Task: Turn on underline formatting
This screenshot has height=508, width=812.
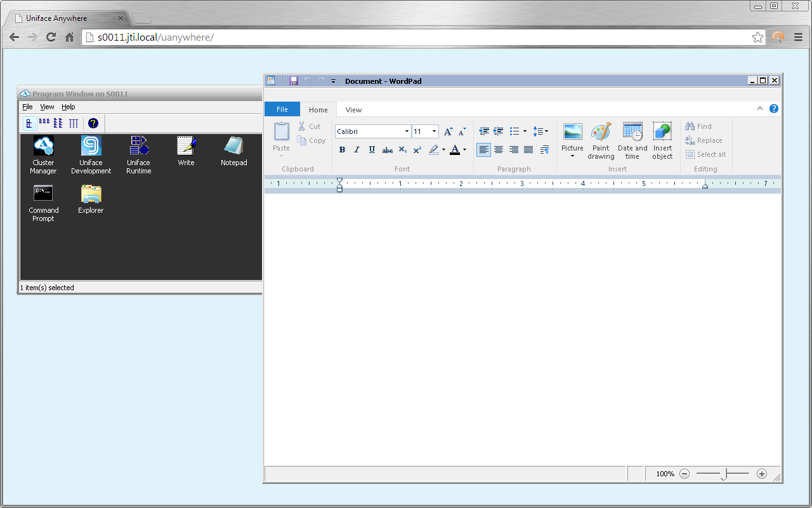Action: pyautogui.click(x=372, y=149)
